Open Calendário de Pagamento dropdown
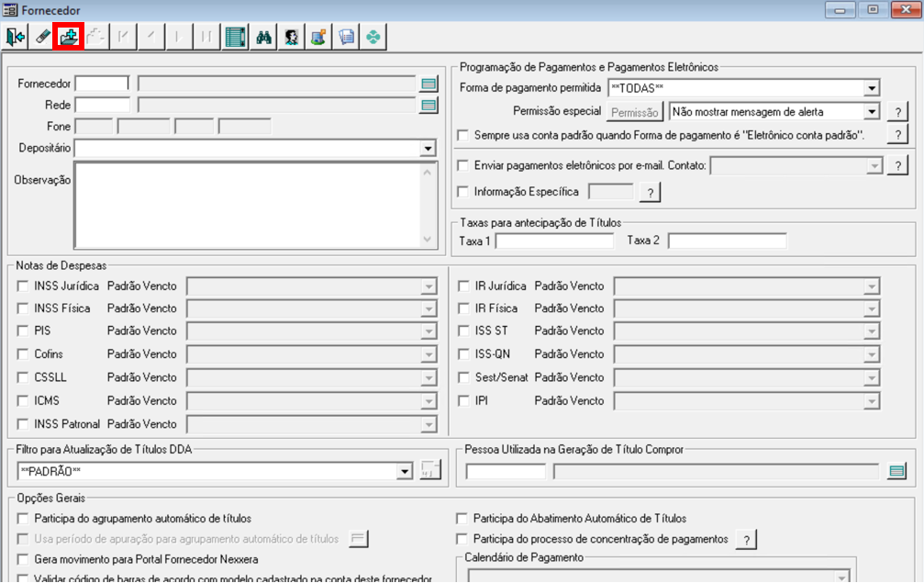 coord(843,576)
